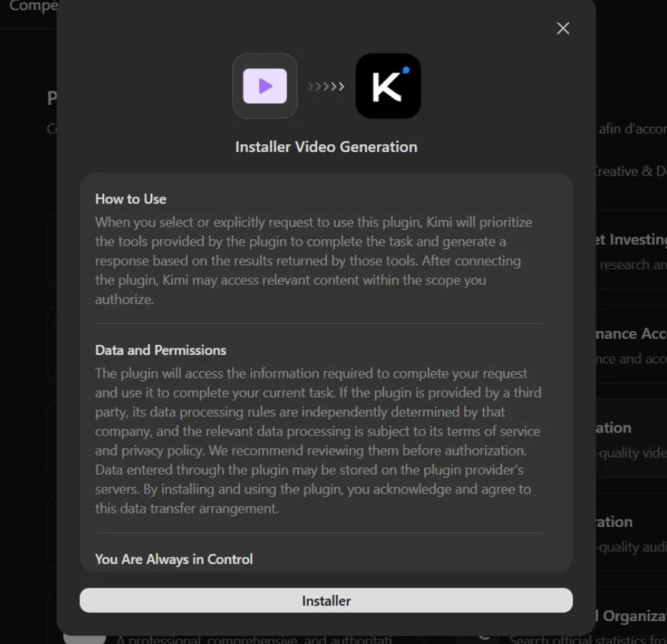Screen dimensions: 667x644
Task: Click the Installer button
Action: pyautogui.click(x=326, y=600)
